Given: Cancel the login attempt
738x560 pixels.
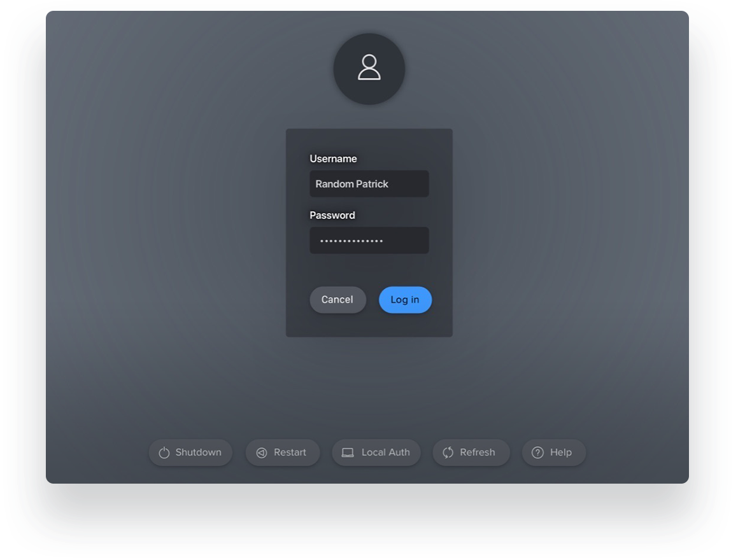Looking at the screenshot, I should pos(337,300).
